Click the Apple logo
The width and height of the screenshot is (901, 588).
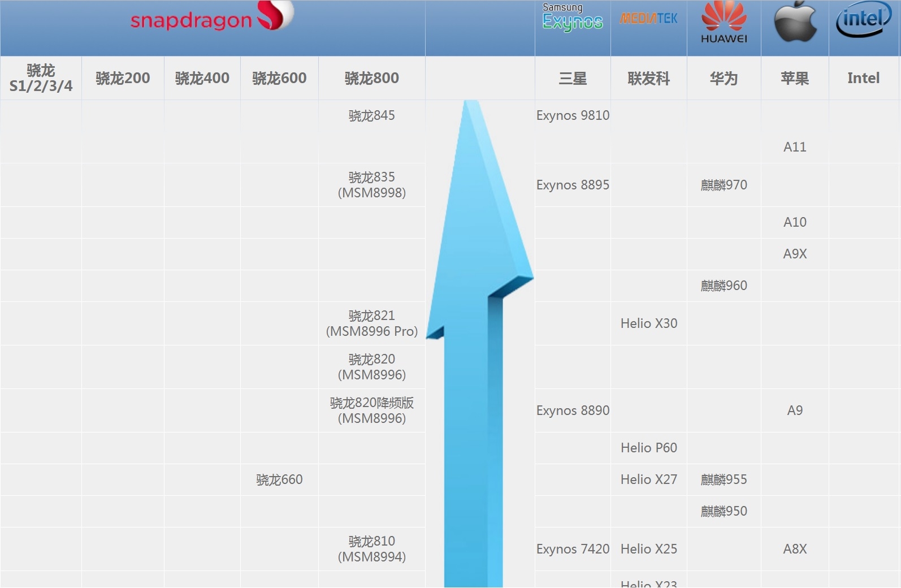click(x=795, y=21)
